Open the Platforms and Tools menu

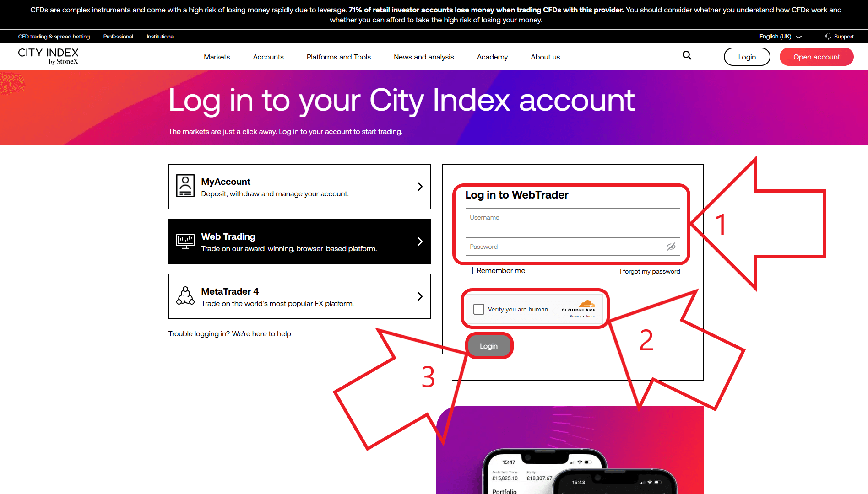coord(339,57)
